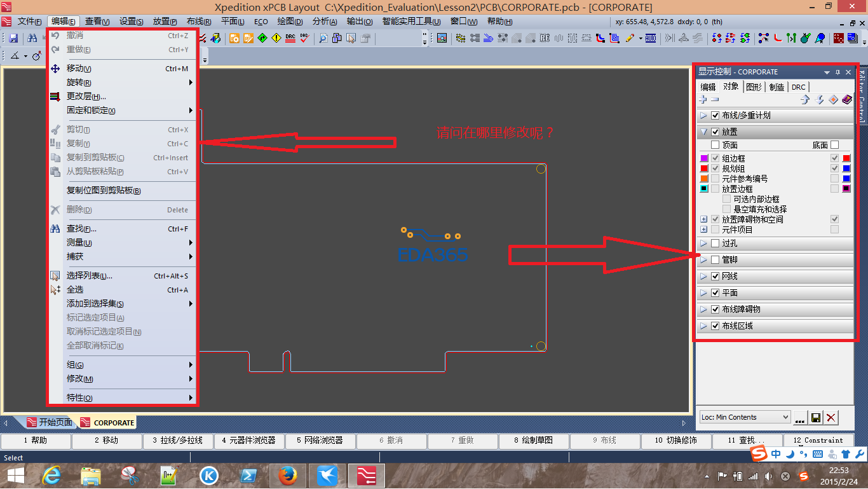This screenshot has width=868, height=489.
Task: Click the orange diamond icon in Display Control
Action: click(833, 100)
